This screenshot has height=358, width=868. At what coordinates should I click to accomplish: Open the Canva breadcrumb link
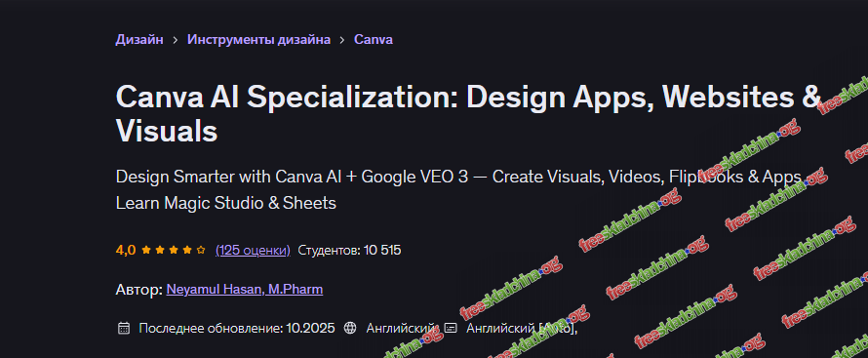(x=374, y=39)
